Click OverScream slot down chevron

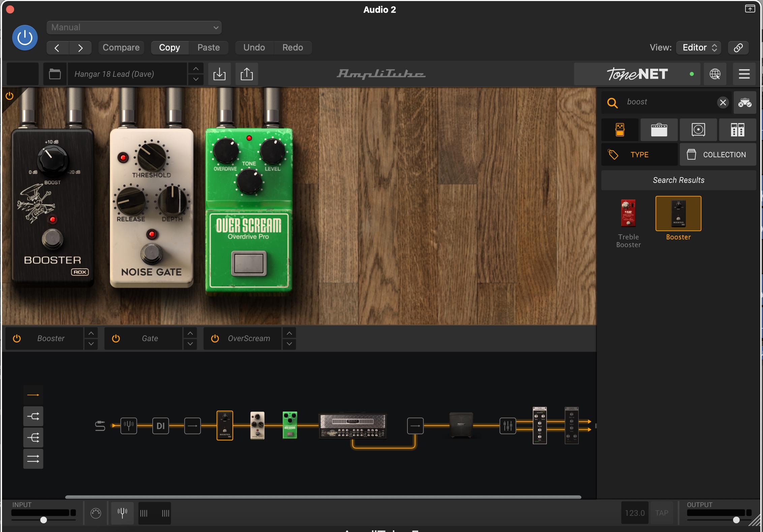coord(289,344)
